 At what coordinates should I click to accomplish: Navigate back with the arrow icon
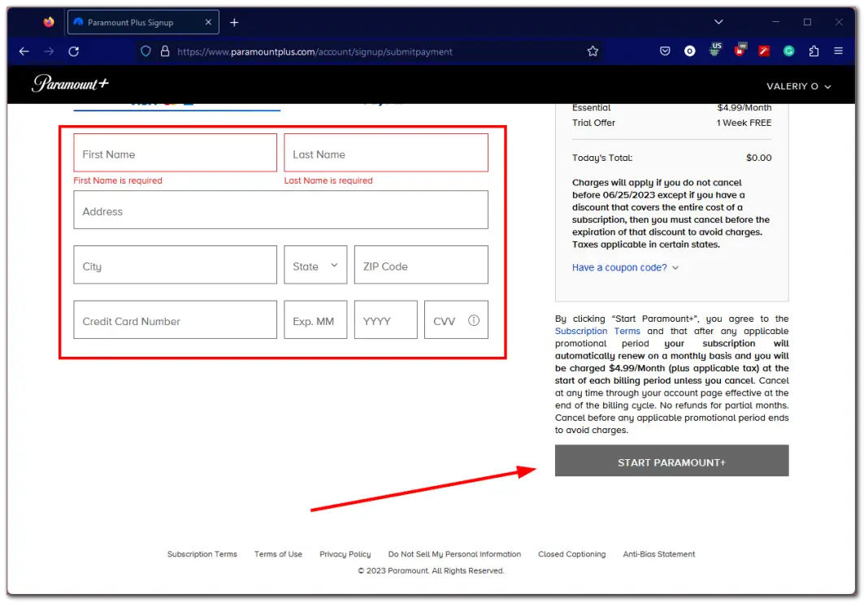[x=23, y=51]
